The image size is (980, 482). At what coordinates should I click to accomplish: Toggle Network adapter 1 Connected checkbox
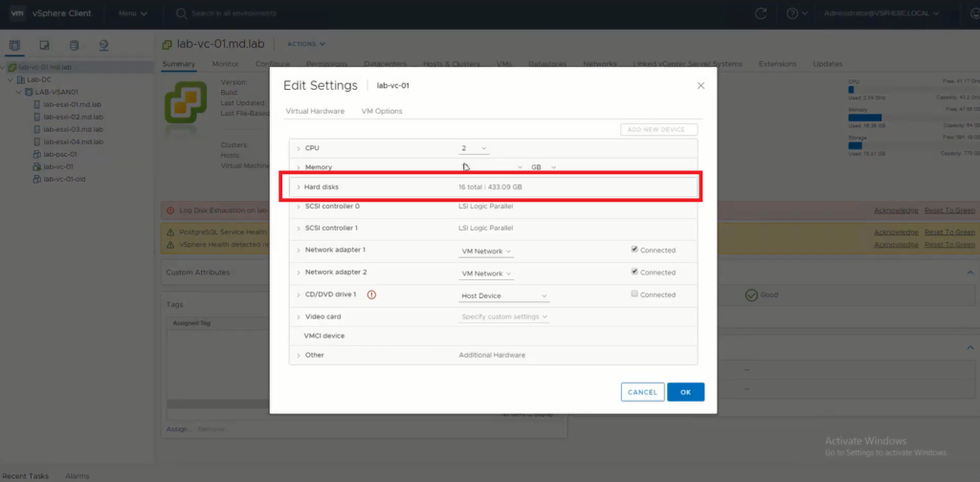pyautogui.click(x=635, y=249)
